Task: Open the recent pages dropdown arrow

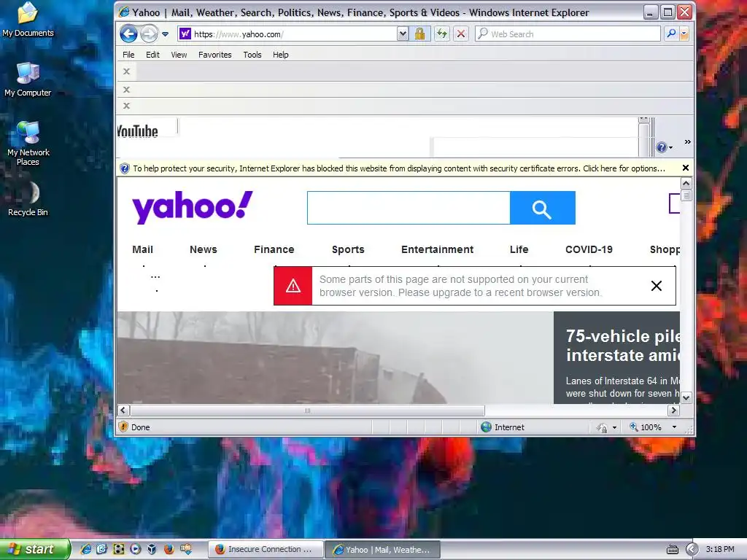Action: [166, 34]
